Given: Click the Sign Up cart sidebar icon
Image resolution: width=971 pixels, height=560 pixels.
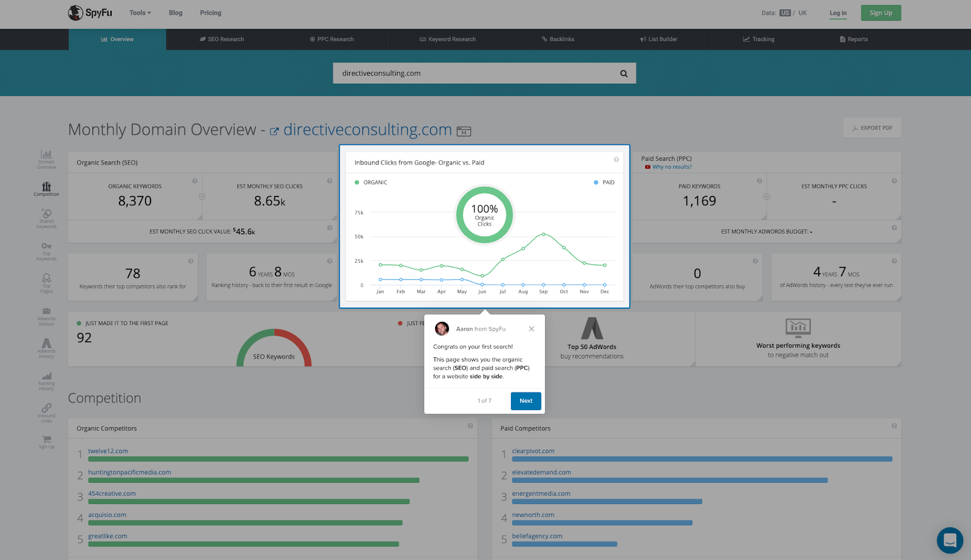Looking at the screenshot, I should point(46,442).
